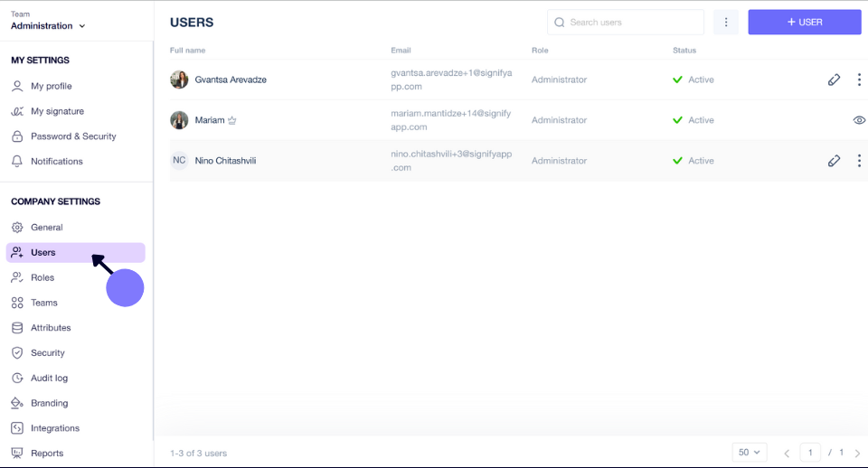Image resolution: width=868 pixels, height=468 pixels.
Task: Select Users in the sidebar
Action: [76, 252]
